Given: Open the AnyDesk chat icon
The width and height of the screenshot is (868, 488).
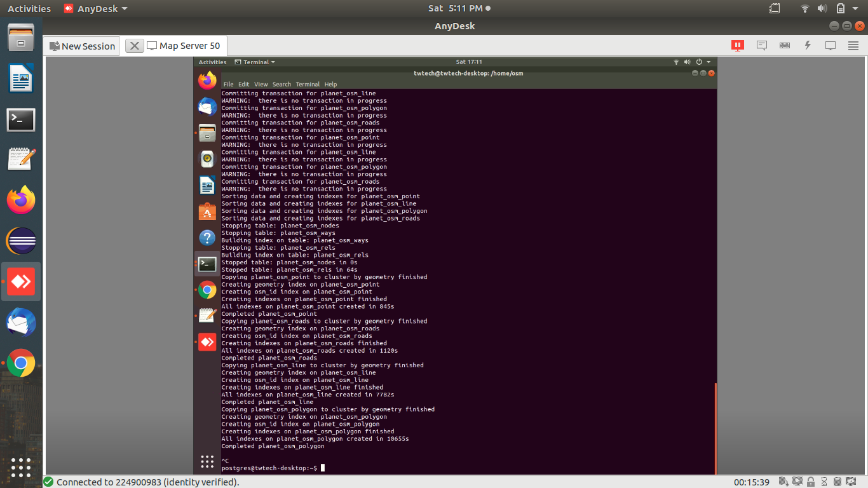Looking at the screenshot, I should click(761, 45).
